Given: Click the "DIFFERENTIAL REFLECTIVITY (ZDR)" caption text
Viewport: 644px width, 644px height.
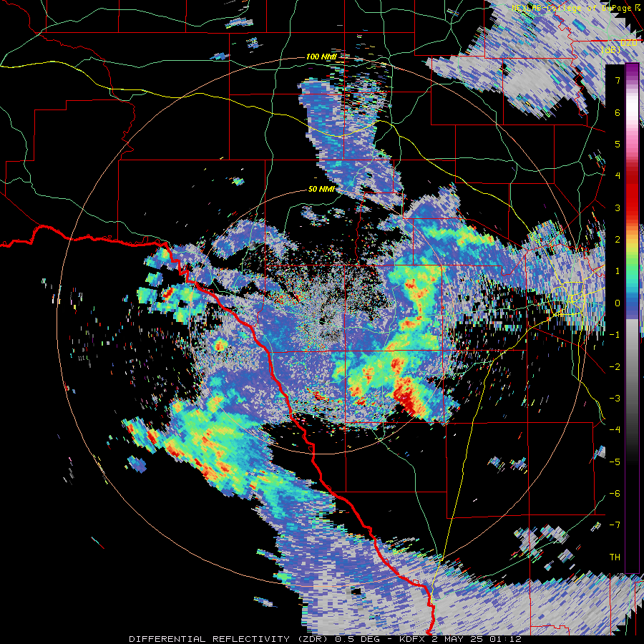Looking at the screenshot, I should 229,639.
